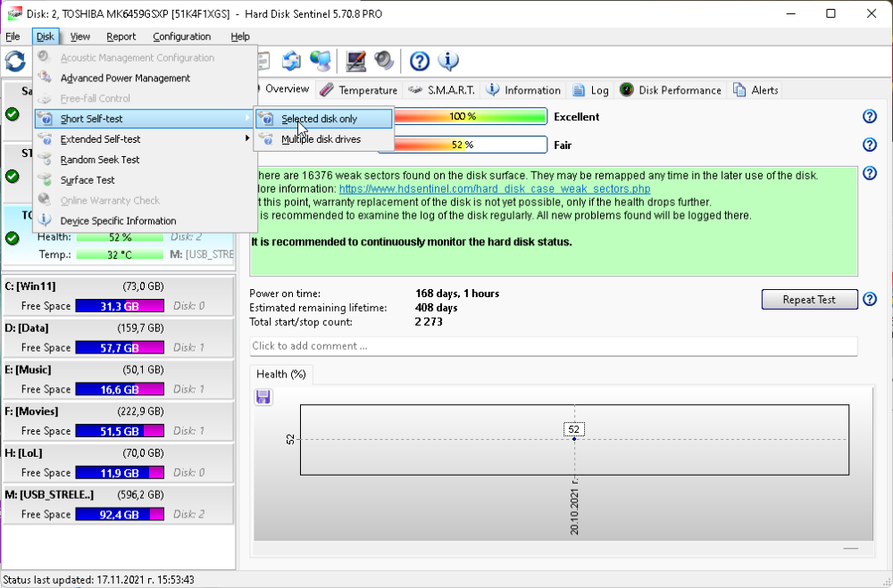
Task: Click Advanced Power Management icon in Disk menu
Action: tap(45, 78)
